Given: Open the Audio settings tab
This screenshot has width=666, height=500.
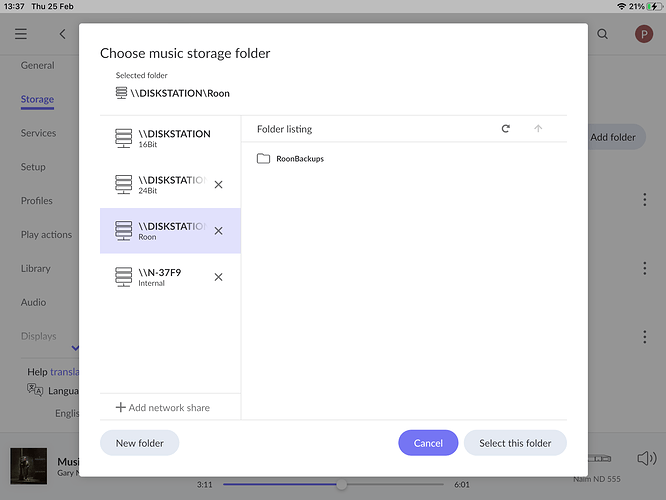Looking at the screenshot, I should tap(34, 302).
